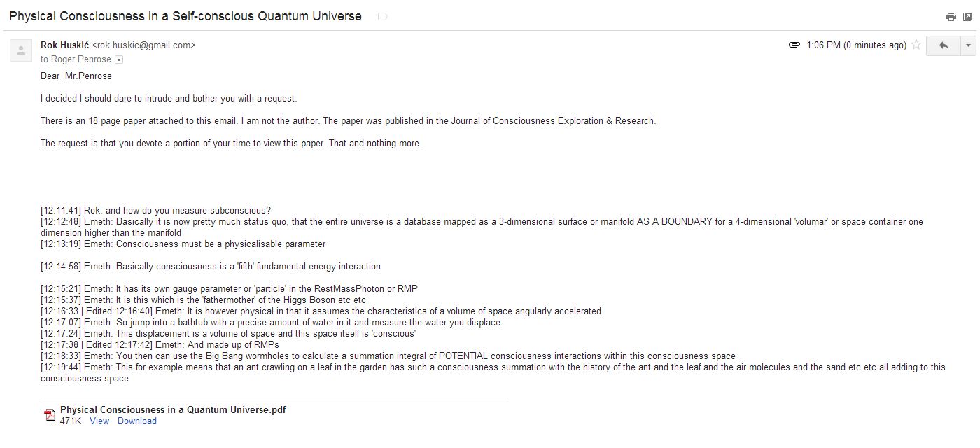View the attached PDF
This screenshot has width=980, height=448.
coord(99,421)
